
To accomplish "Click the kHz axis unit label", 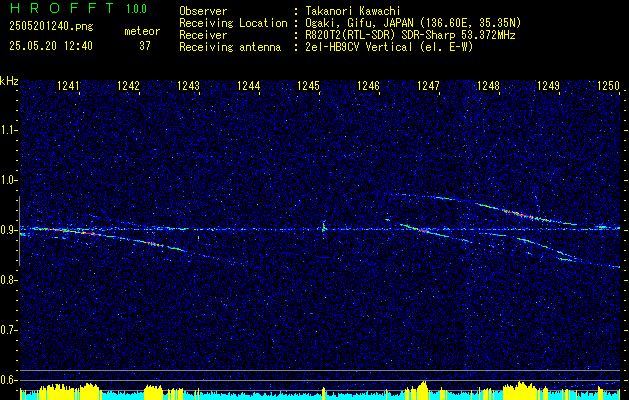I will click(x=9, y=81).
